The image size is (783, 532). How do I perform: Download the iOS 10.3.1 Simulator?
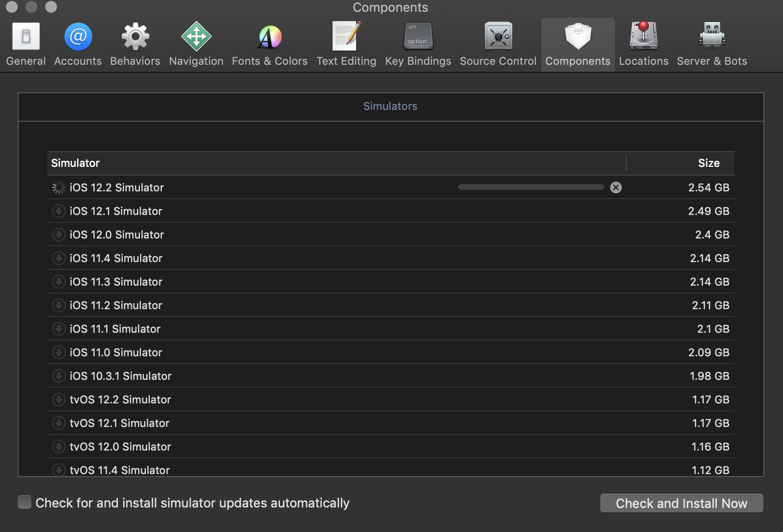(58, 376)
